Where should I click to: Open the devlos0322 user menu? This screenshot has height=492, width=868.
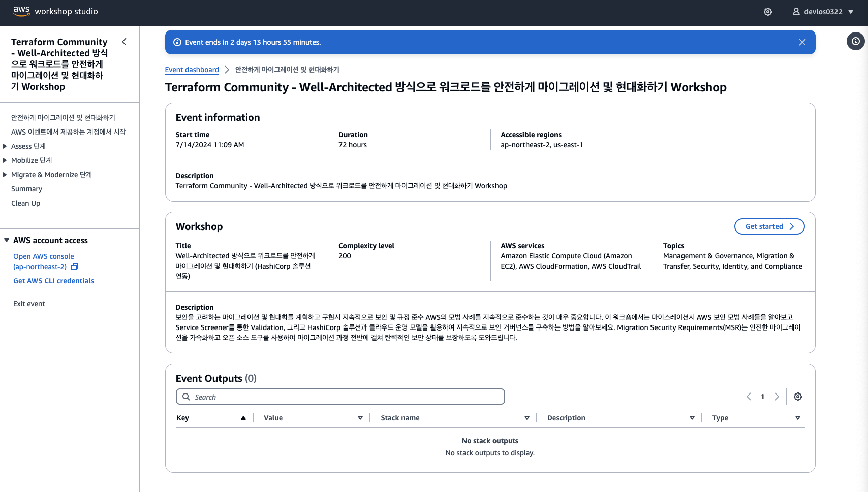click(823, 12)
